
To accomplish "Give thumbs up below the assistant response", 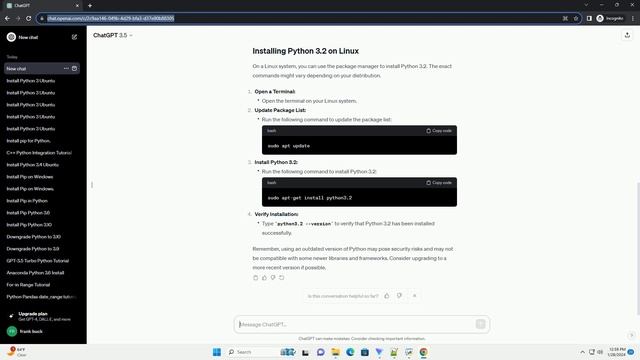I will [x=264, y=278].
